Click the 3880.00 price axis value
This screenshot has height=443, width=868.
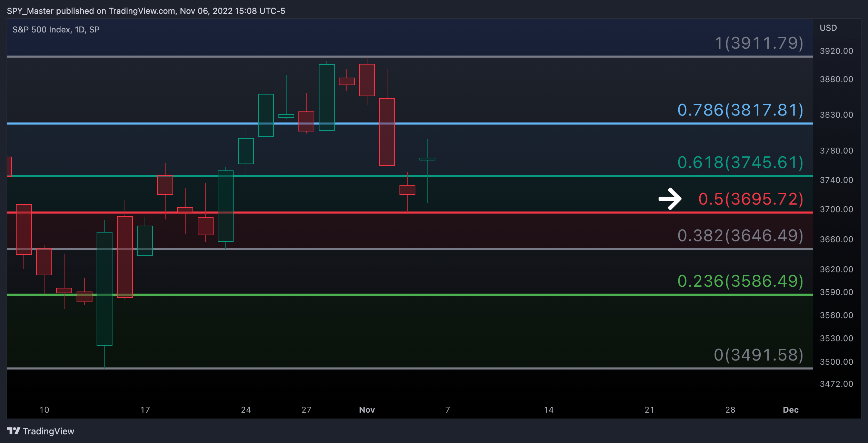click(836, 79)
